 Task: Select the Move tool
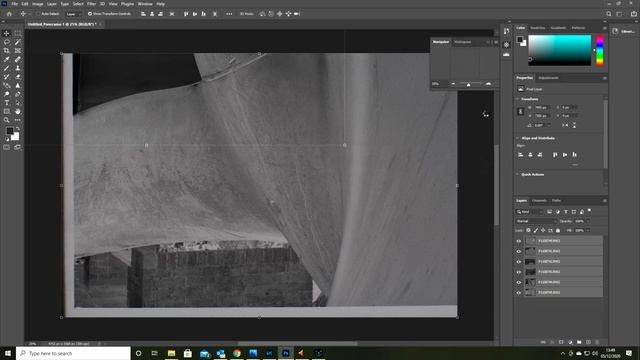point(7,33)
